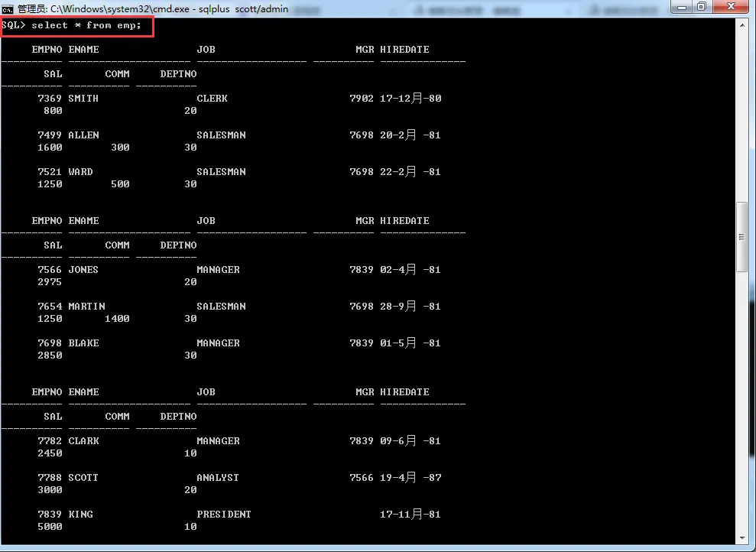The width and height of the screenshot is (756, 552).
Task: Click commission value 500
Action: click(120, 183)
